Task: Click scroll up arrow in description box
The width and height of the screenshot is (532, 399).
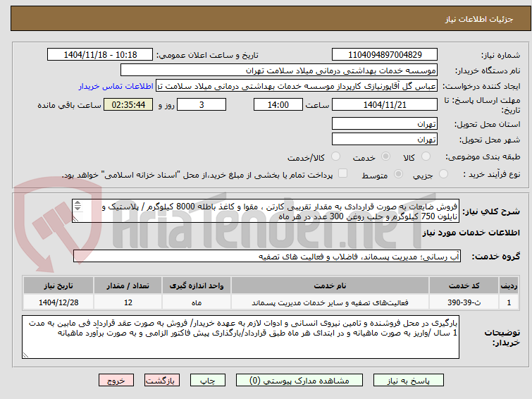Action: tap(78, 203)
